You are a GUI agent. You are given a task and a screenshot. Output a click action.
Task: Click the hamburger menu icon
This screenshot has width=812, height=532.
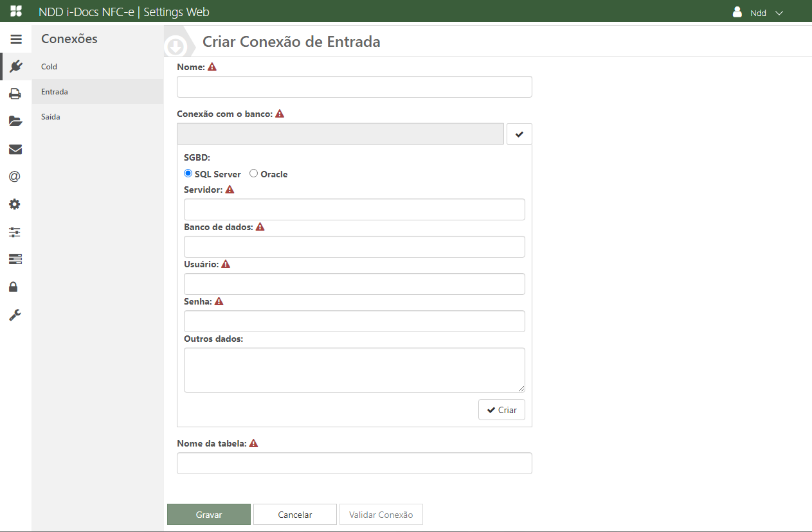15,39
